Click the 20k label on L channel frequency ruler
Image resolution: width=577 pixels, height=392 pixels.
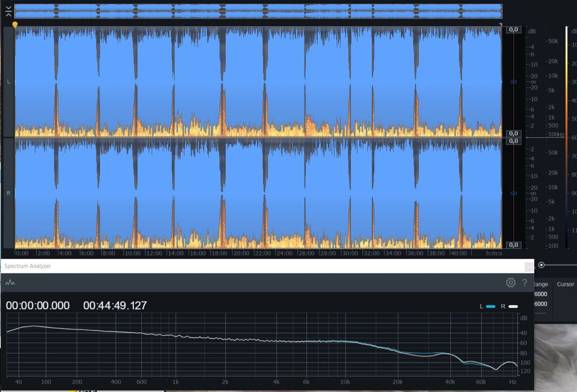click(552, 61)
